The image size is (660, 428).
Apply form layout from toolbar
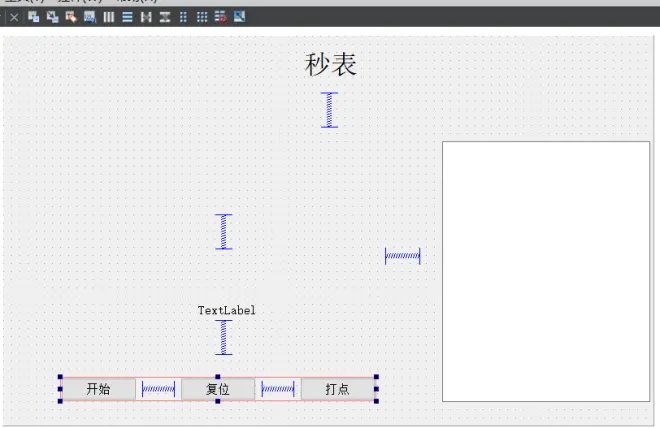click(183, 17)
